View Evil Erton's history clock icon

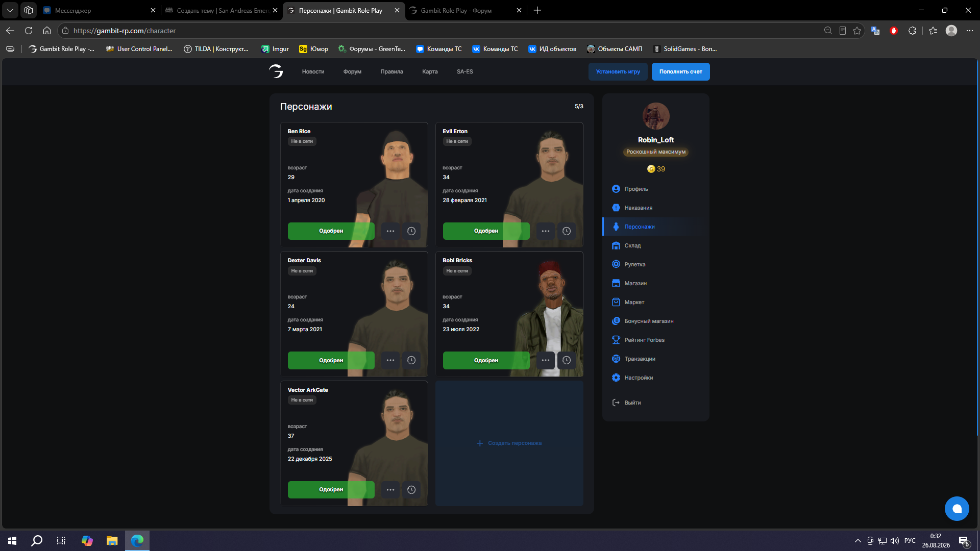pyautogui.click(x=567, y=231)
